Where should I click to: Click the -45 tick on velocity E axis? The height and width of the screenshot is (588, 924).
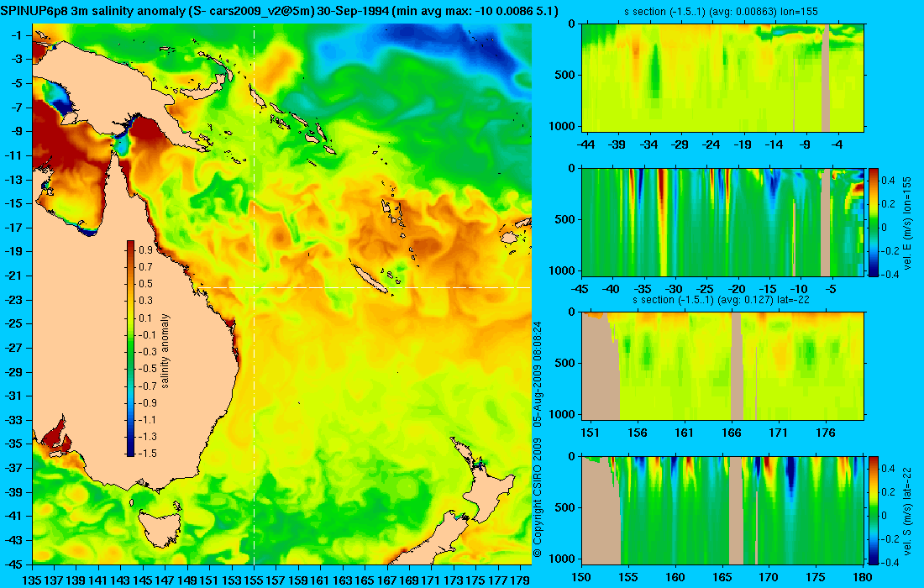click(x=580, y=289)
